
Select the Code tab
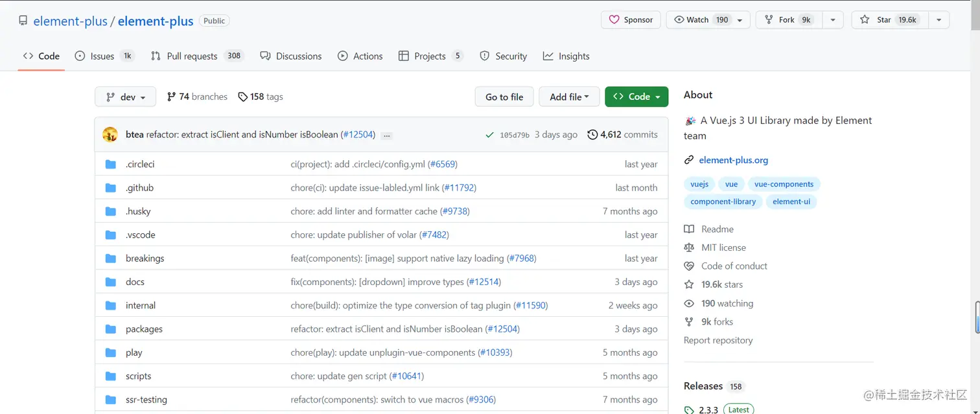(x=41, y=56)
